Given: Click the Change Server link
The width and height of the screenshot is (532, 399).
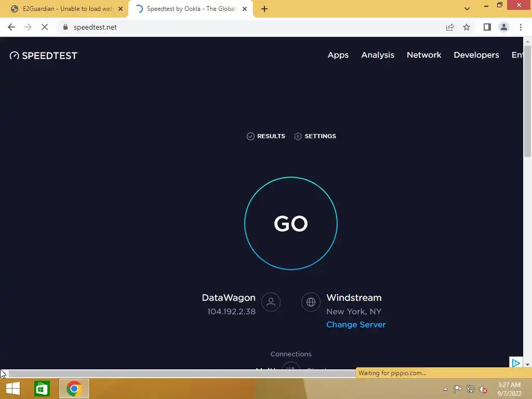Looking at the screenshot, I should pyautogui.click(x=356, y=324).
